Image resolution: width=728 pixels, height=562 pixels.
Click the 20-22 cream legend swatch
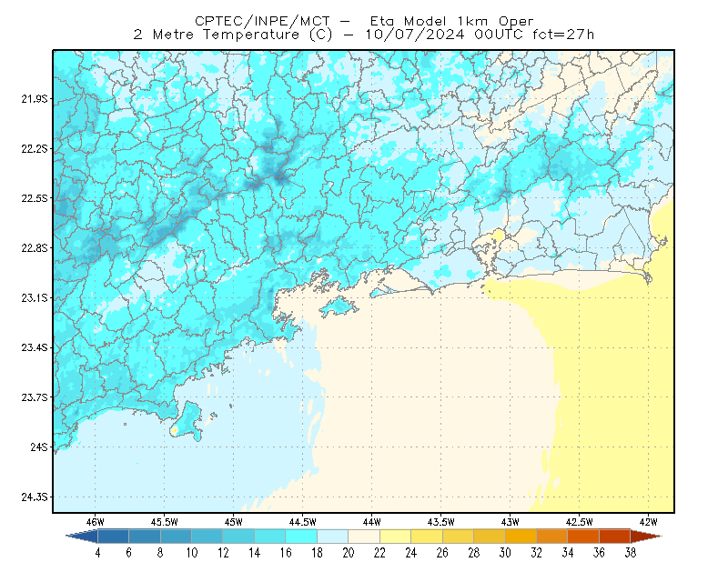364,537
